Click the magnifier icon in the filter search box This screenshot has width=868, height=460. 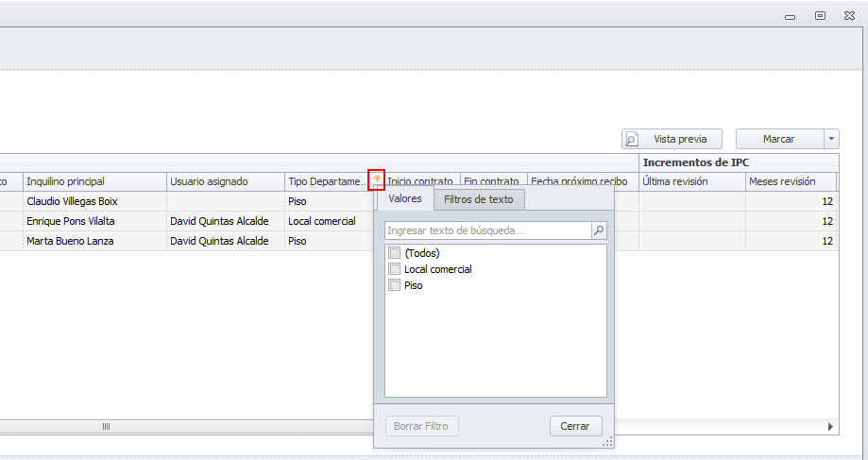click(598, 230)
